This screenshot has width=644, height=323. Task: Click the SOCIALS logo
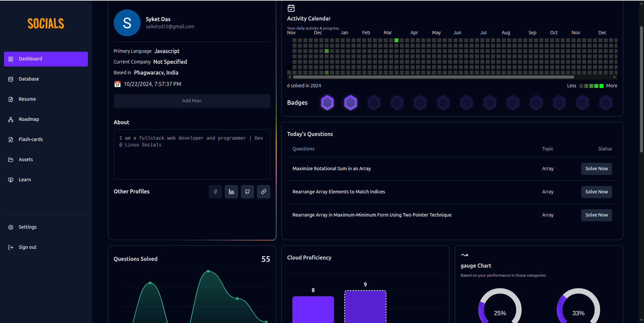point(46,24)
